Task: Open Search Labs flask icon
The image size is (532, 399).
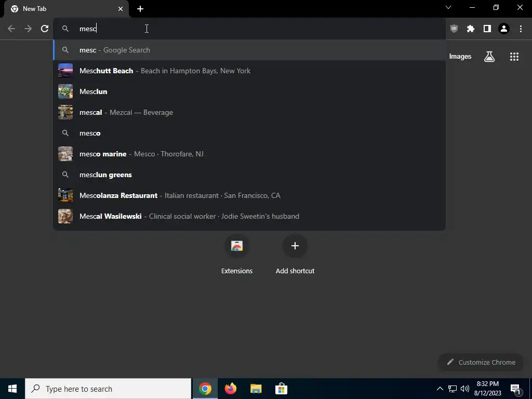Action: [x=489, y=56]
